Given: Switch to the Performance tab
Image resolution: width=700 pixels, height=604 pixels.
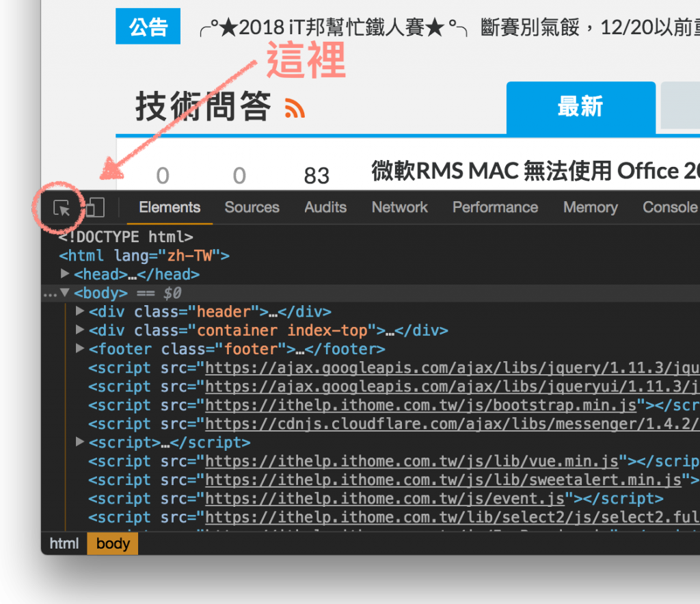Looking at the screenshot, I should pos(495,207).
